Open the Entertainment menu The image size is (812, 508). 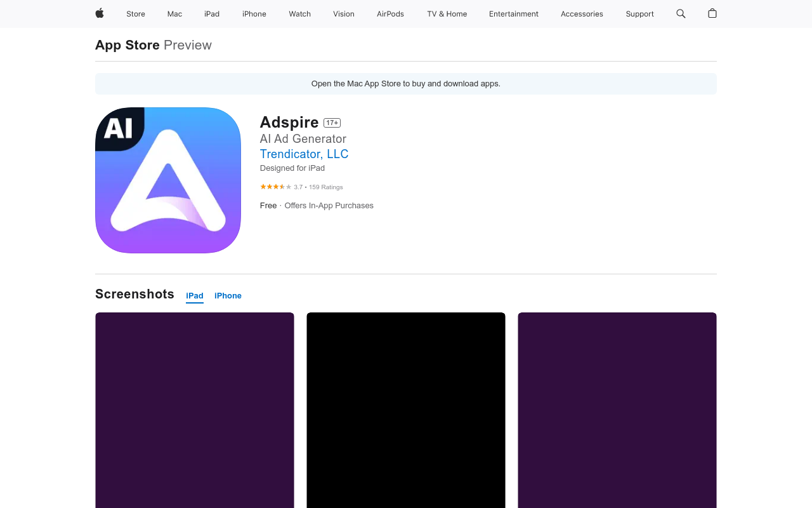[x=514, y=14]
